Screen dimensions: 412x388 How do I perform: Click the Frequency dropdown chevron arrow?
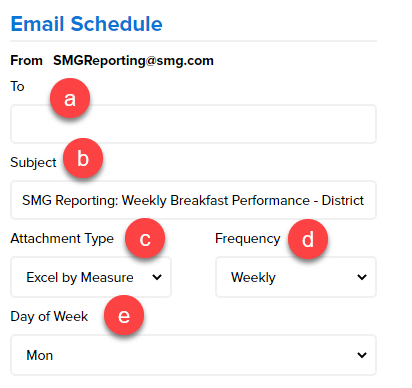coord(362,277)
